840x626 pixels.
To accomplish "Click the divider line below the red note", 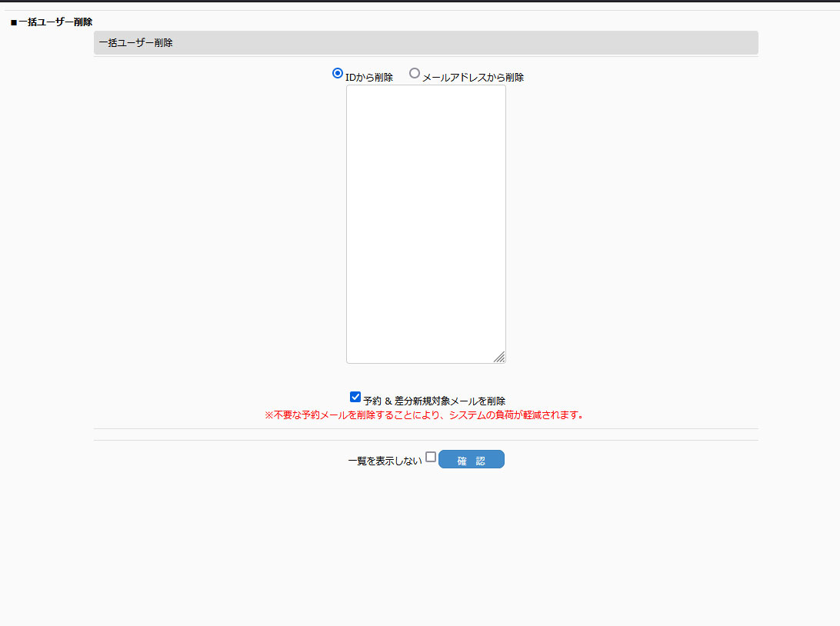I will [x=425, y=428].
